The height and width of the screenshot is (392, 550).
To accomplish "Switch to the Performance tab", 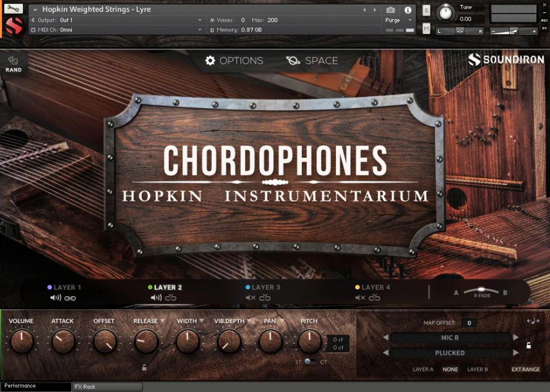I will click(x=35, y=386).
